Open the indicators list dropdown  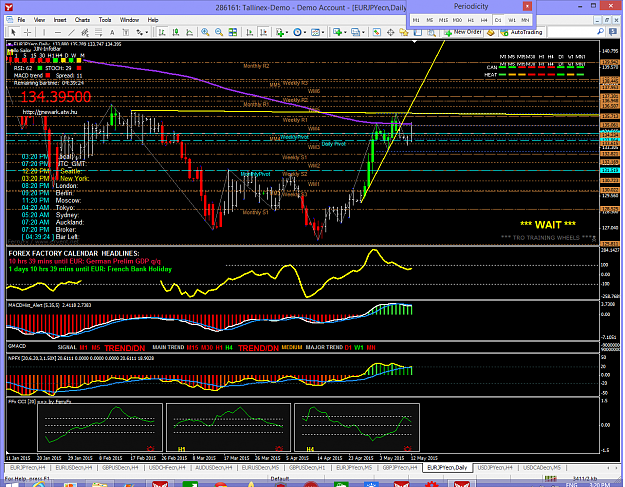point(282,32)
